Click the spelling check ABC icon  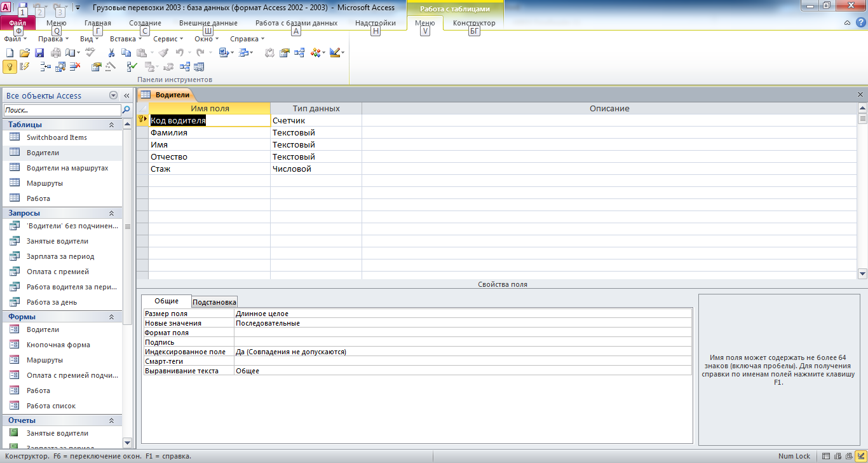point(90,52)
